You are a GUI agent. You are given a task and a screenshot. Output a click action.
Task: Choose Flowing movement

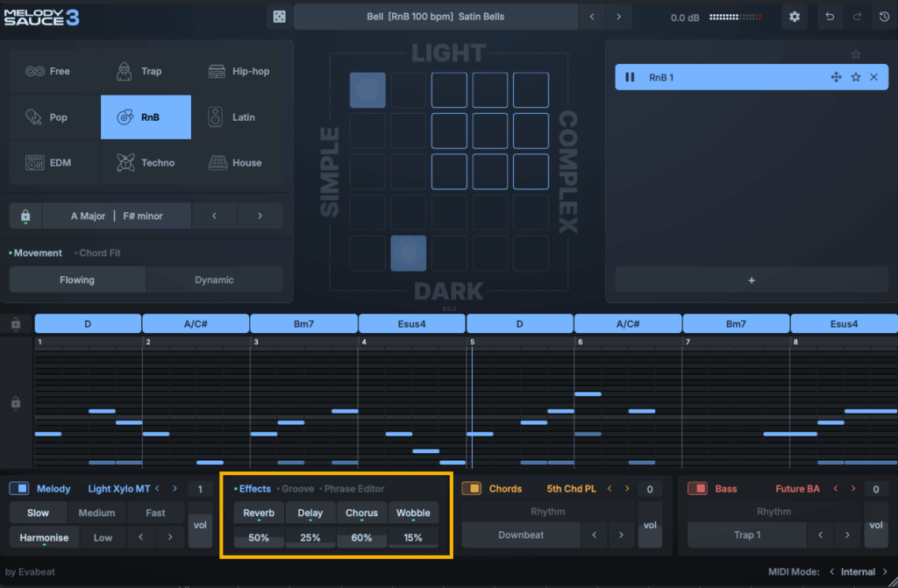[x=77, y=280]
